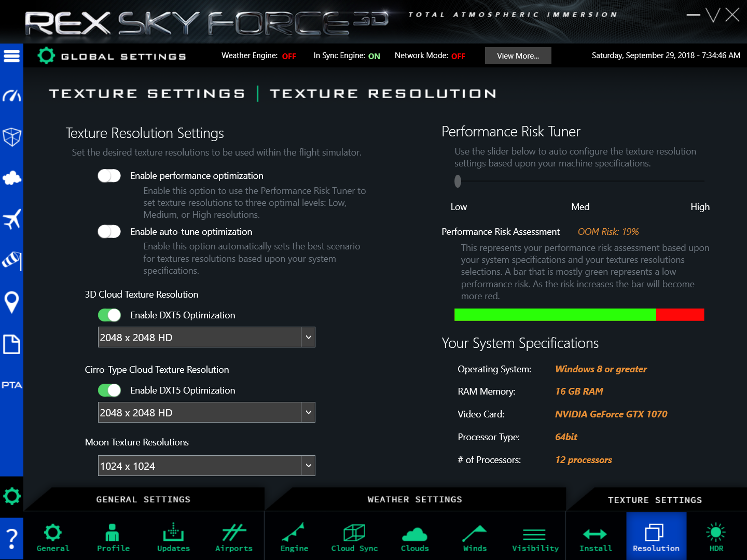Viewport: 747px width, 560px height.
Task: Open the document page sidebar icon
Action: coord(11,344)
